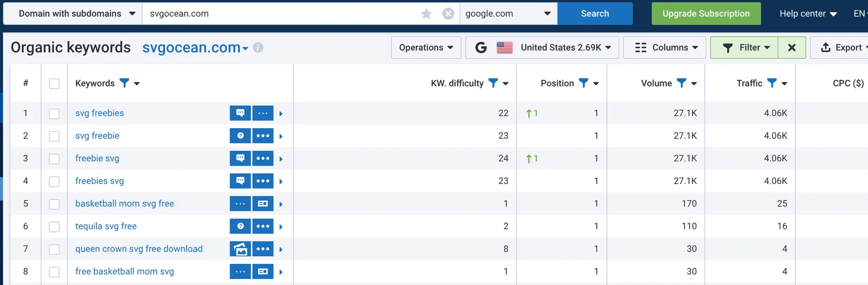Open the Domain with subdomains dropdown
The image size is (868, 285).
point(73,14)
